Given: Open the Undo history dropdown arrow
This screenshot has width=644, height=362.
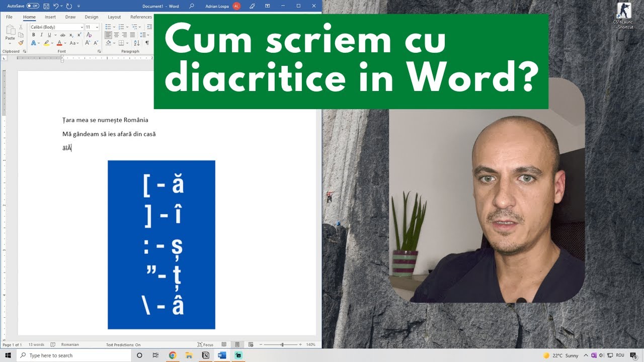Looking at the screenshot, I should [x=61, y=6].
